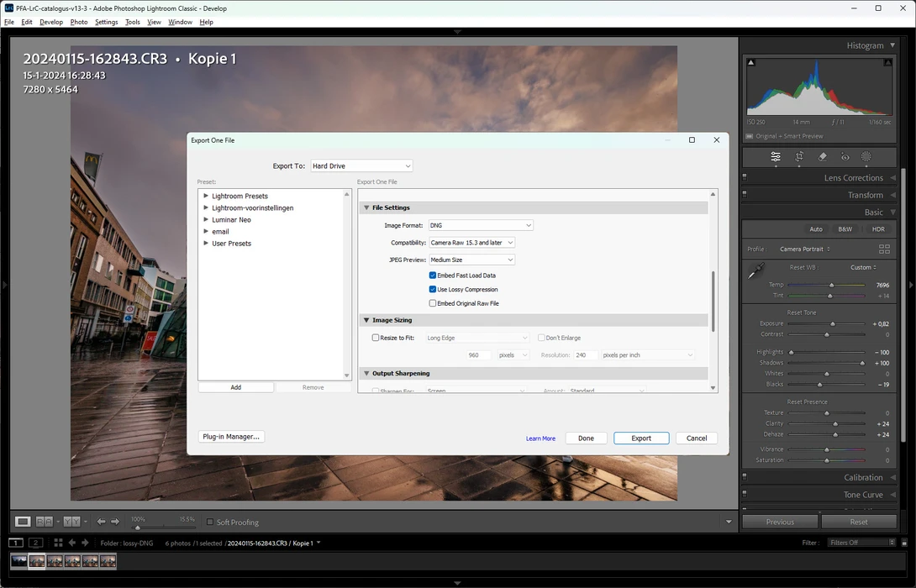The image size is (916, 588).
Task: Open the File menu
Action: click(8, 22)
